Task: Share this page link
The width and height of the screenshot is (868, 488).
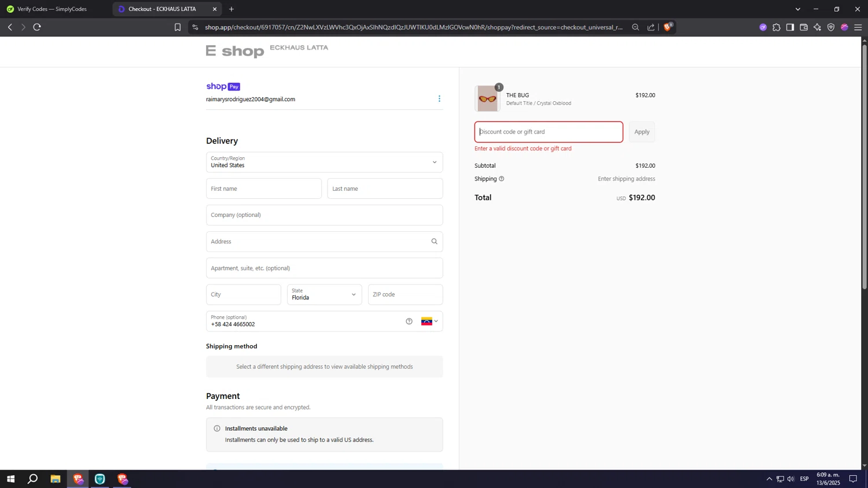Action: point(651,27)
